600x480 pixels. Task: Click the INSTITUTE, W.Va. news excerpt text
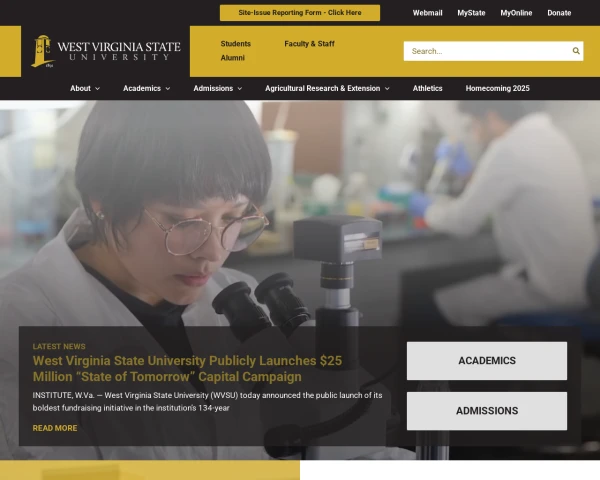(207, 402)
